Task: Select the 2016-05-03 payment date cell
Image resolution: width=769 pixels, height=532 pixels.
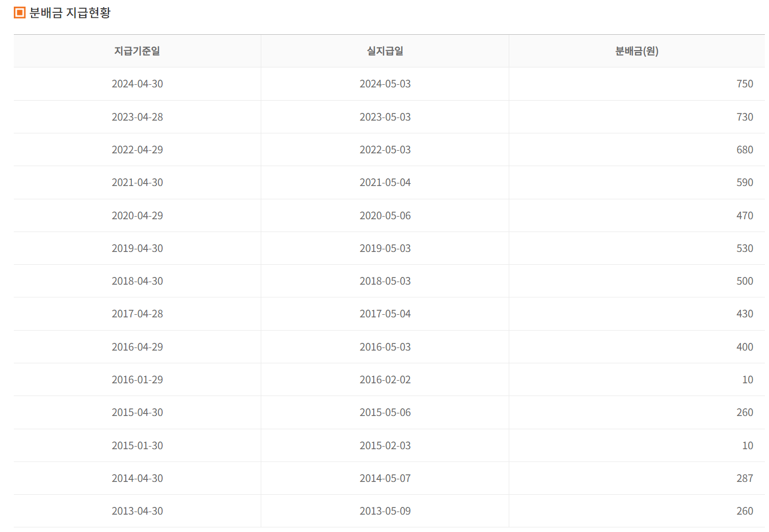Action: [x=385, y=347]
